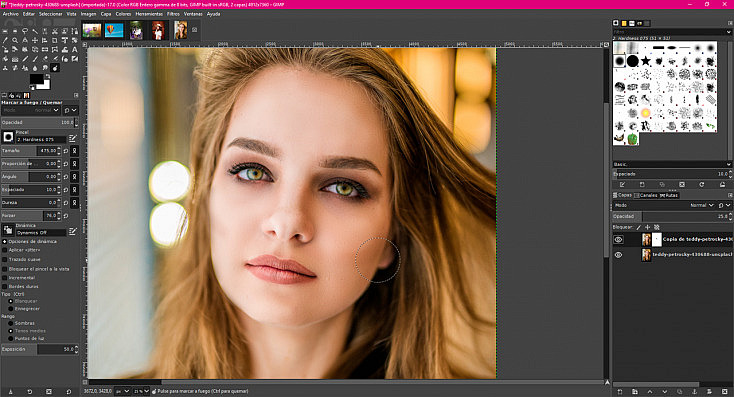Open the px unit dropdown in status bar
The width and height of the screenshot is (734, 397).
click(x=123, y=391)
